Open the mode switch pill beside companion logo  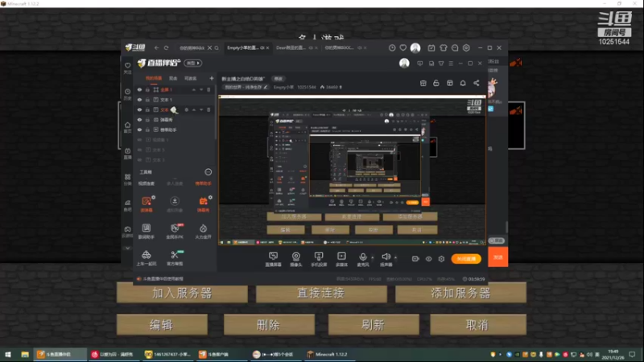192,64
